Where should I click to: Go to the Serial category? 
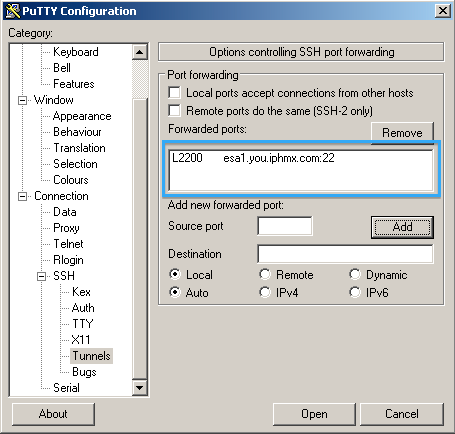tap(66, 388)
